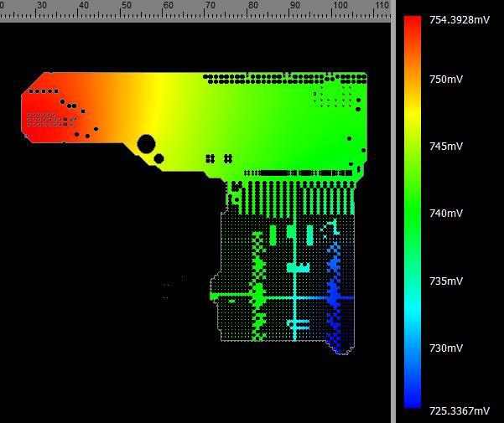504x423 pixels.
Task: Click the ruler mark labeled 100
Action: point(339,7)
